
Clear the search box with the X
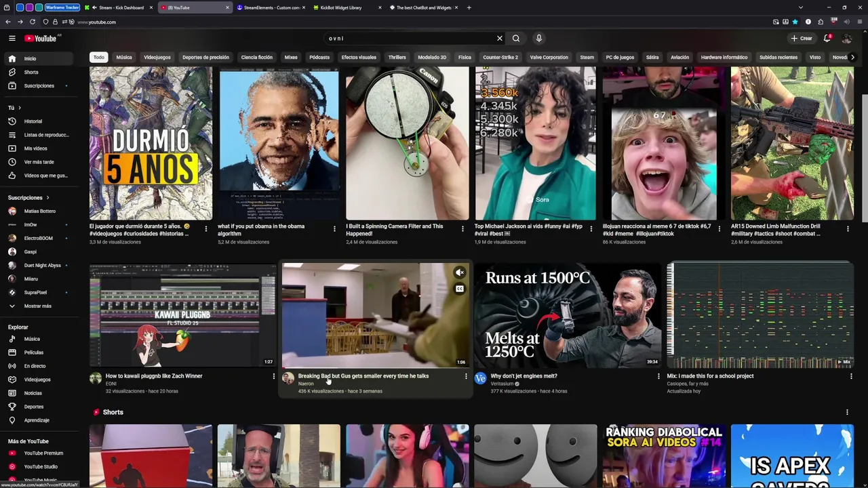pyautogui.click(x=500, y=39)
